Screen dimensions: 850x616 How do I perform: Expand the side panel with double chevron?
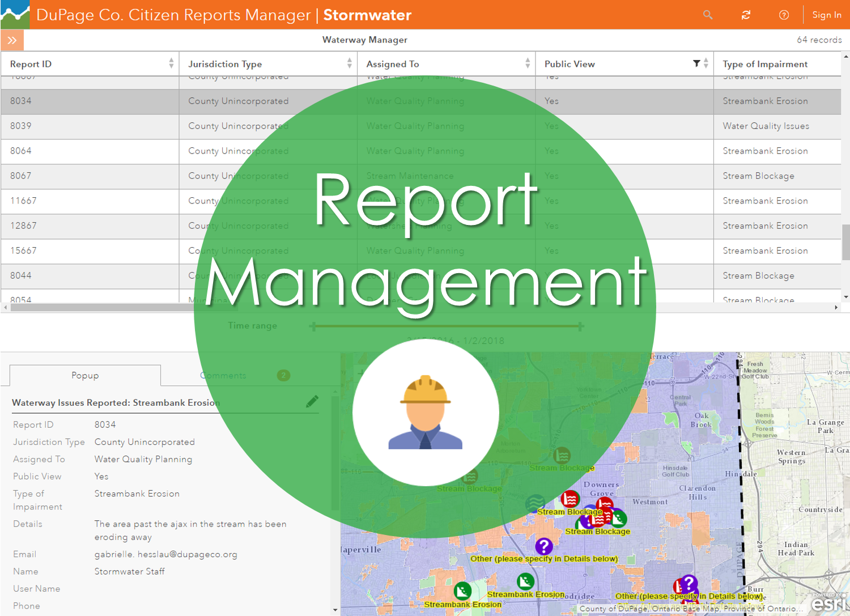coord(12,40)
